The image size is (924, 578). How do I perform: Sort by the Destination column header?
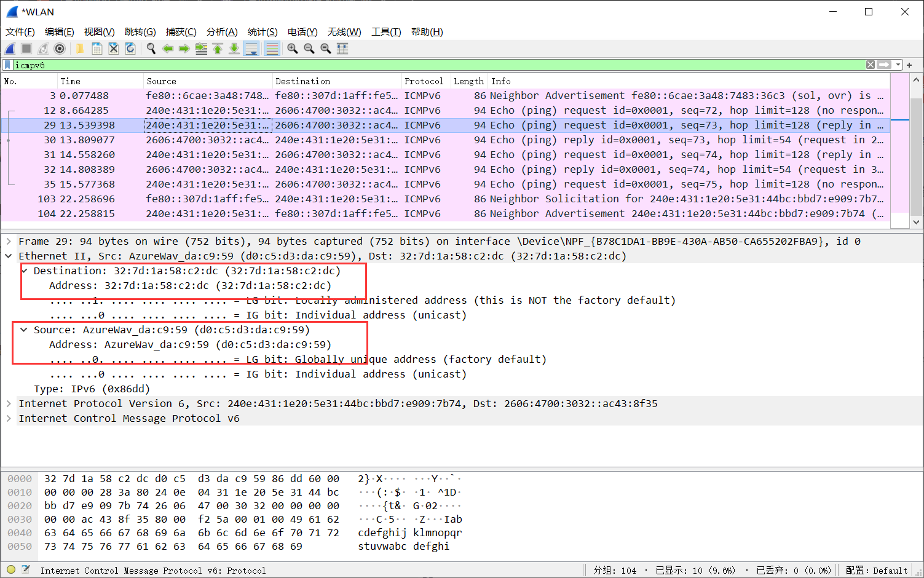pos(337,81)
